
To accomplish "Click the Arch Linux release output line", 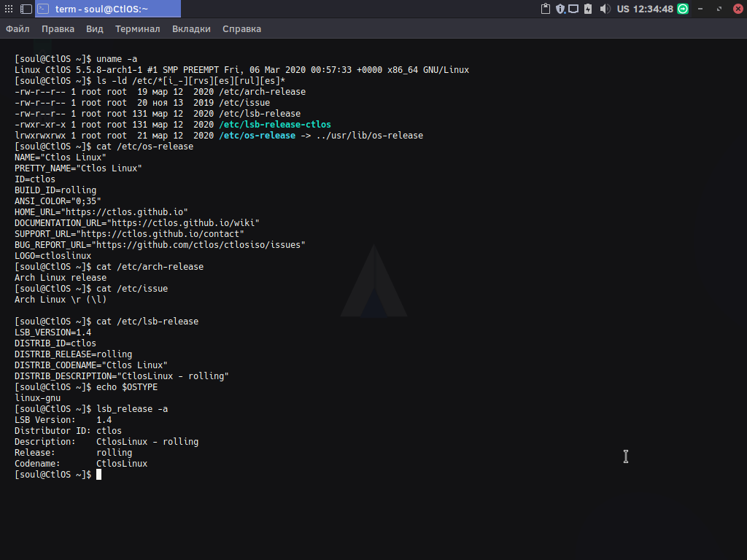I will [61, 278].
